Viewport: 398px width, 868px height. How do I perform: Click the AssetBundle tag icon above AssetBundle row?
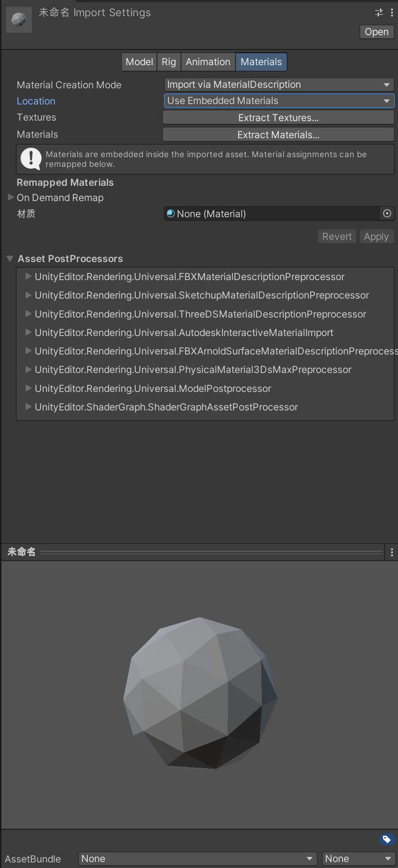click(386, 839)
